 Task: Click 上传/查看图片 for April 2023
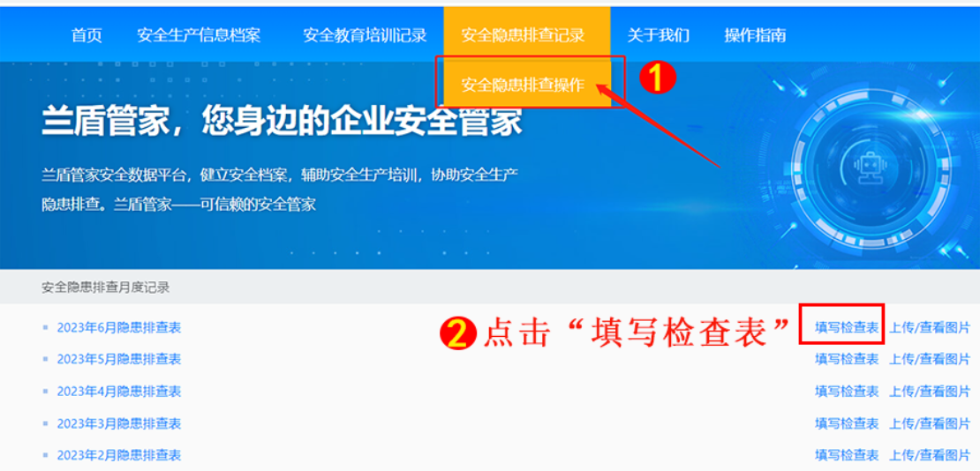pyautogui.click(x=930, y=392)
